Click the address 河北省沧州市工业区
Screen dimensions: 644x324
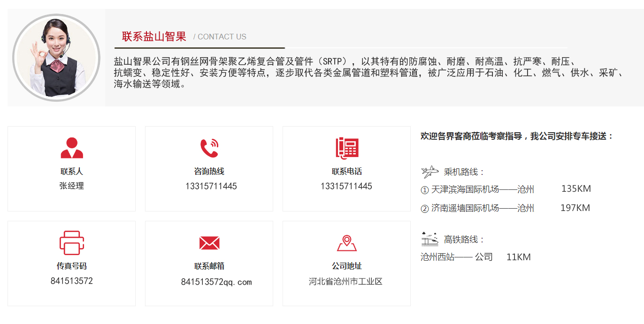(345, 281)
